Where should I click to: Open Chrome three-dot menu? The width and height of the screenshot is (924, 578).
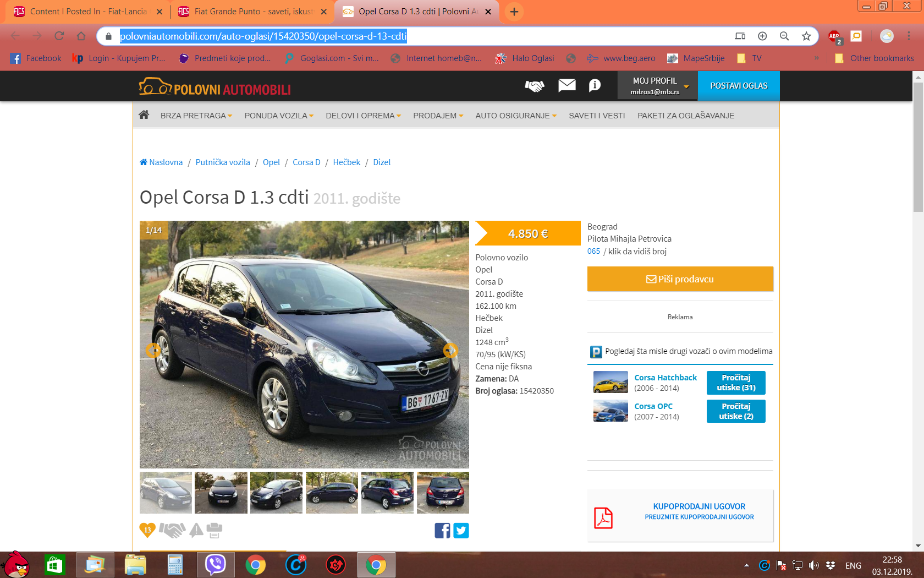pos(909,36)
